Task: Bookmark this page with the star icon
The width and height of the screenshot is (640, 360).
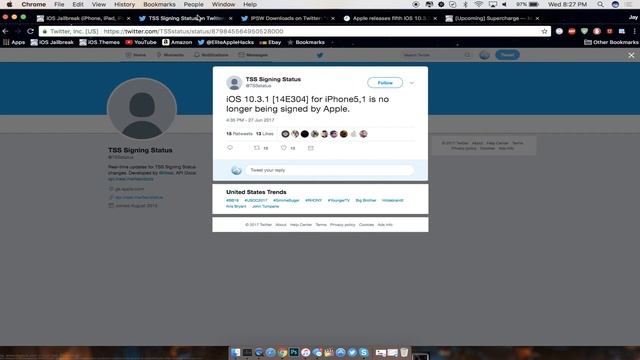Action: (544, 31)
